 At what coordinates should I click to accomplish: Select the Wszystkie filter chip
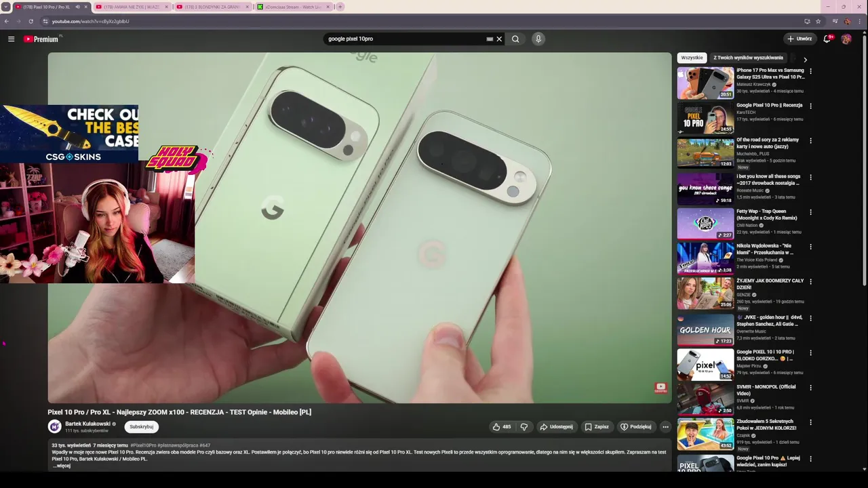pyautogui.click(x=692, y=58)
